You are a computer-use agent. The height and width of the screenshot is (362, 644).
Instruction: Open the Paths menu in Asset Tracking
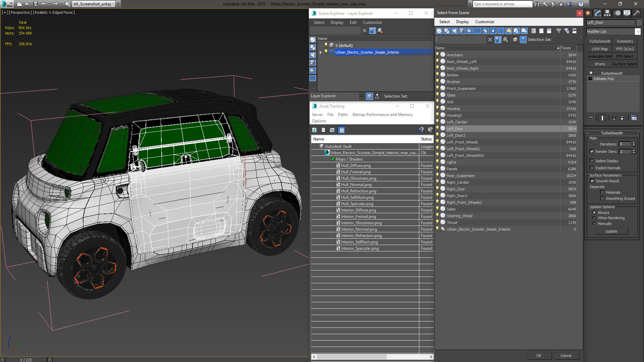343,115
